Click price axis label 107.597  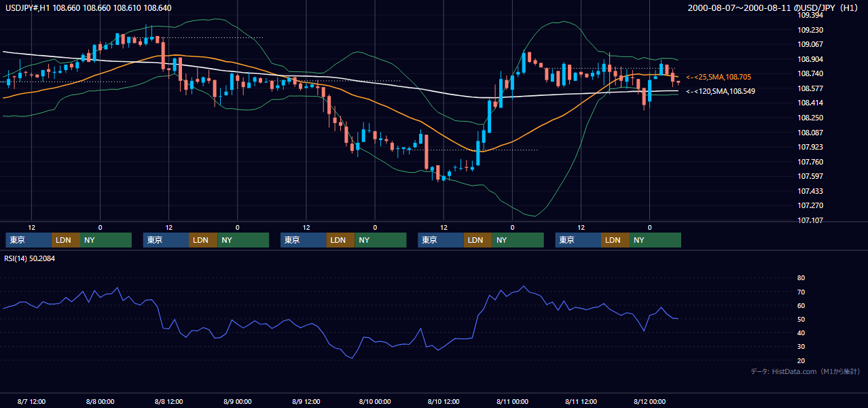[x=810, y=176]
